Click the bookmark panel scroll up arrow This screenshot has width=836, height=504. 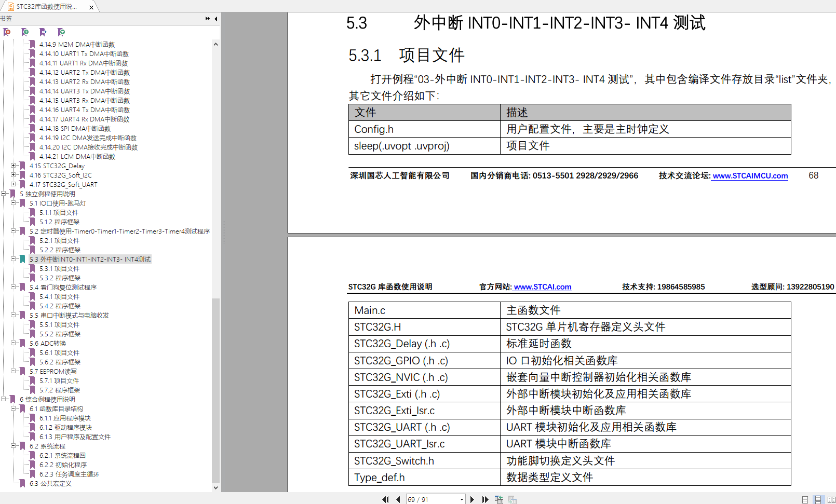[215, 45]
